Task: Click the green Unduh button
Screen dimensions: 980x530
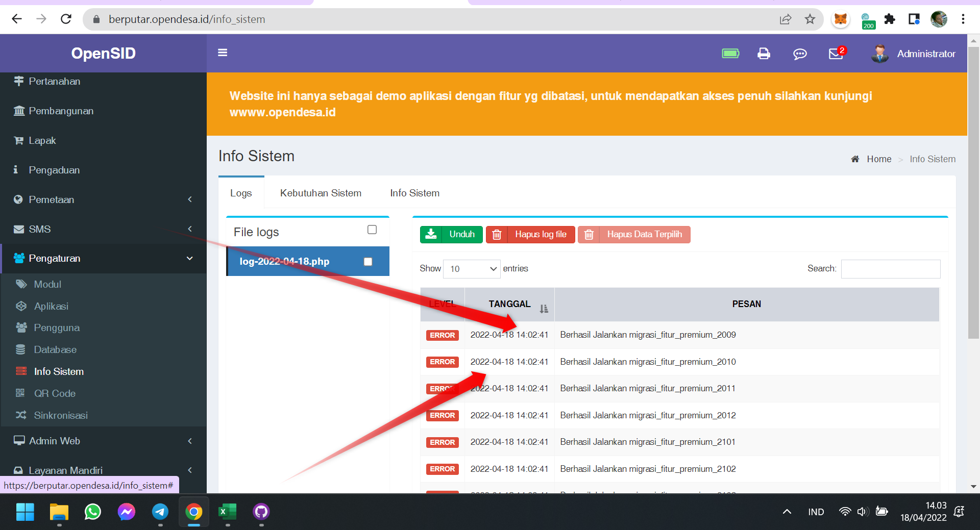Action: [451, 235]
